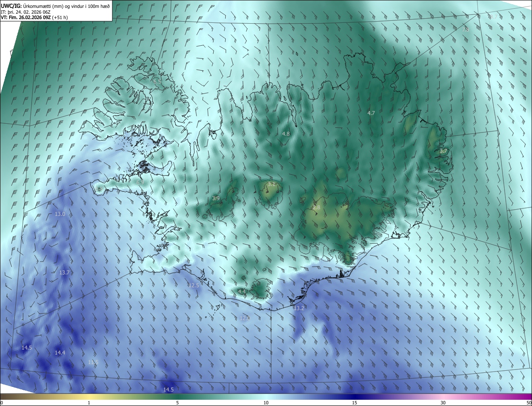Click the 14.4 value label on the map

pos(60,352)
